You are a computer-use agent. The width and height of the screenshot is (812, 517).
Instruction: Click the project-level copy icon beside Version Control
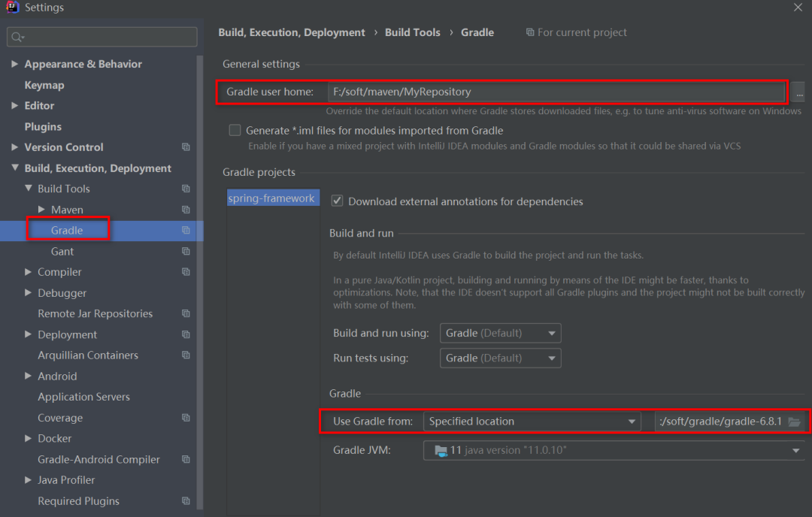pyautogui.click(x=186, y=147)
